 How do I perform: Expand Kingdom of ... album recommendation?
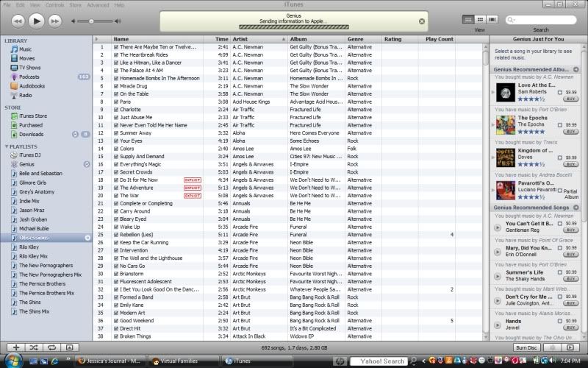pos(492,158)
